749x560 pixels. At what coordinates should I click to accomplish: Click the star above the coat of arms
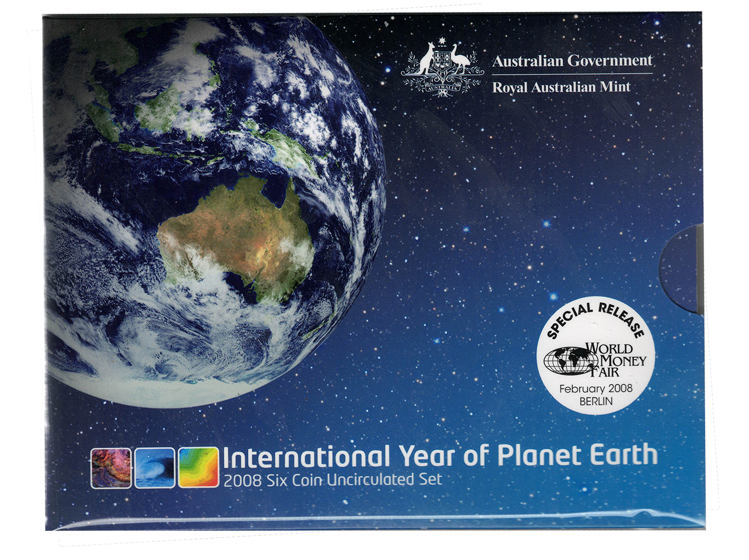click(442, 43)
